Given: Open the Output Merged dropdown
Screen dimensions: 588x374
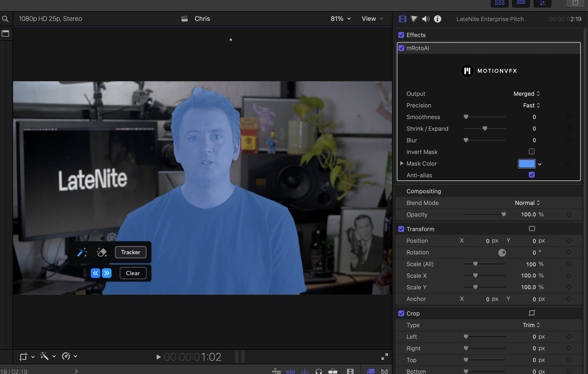Looking at the screenshot, I should pyautogui.click(x=526, y=94).
